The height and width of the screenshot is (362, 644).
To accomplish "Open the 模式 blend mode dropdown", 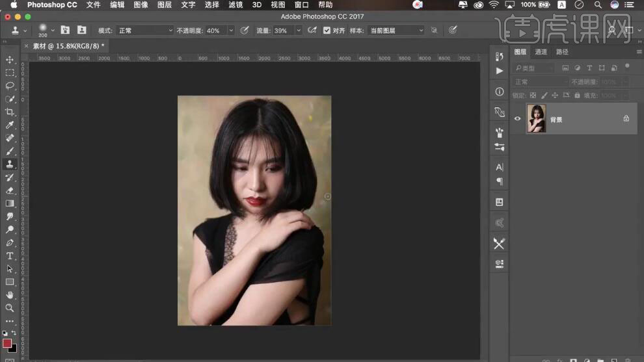I will (x=144, y=31).
